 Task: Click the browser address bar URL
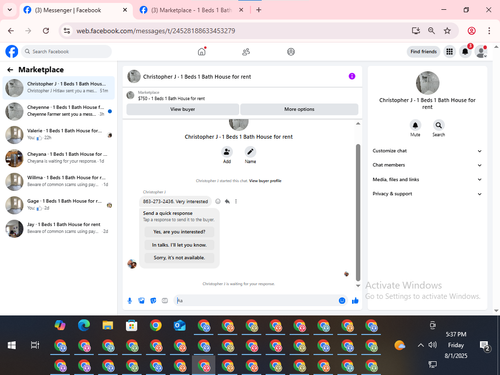pos(156,31)
